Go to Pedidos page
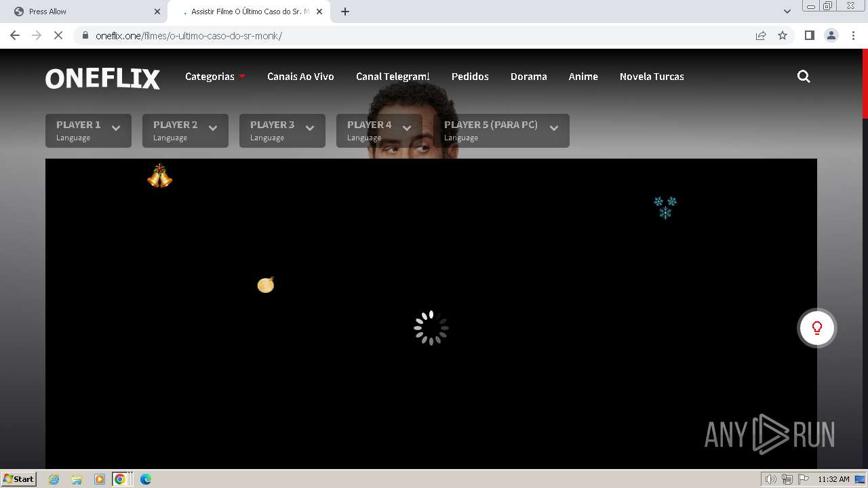Viewport: 868px width, 488px height. [470, 77]
